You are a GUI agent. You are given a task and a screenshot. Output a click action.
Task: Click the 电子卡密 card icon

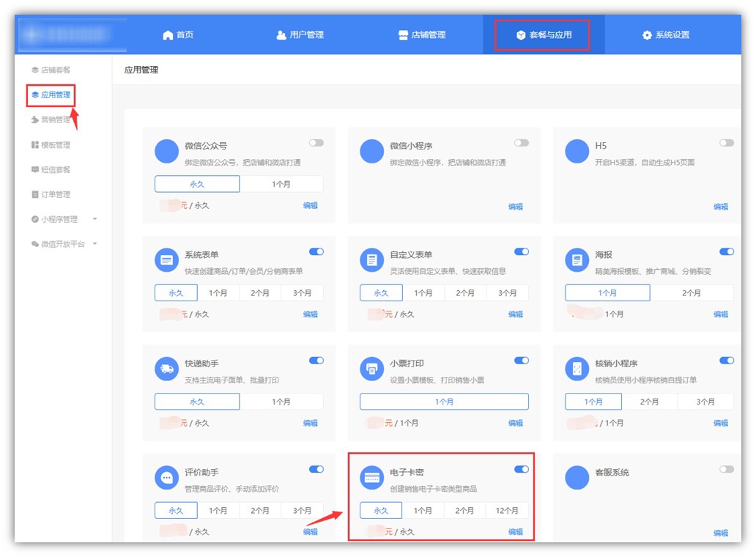[x=372, y=478]
